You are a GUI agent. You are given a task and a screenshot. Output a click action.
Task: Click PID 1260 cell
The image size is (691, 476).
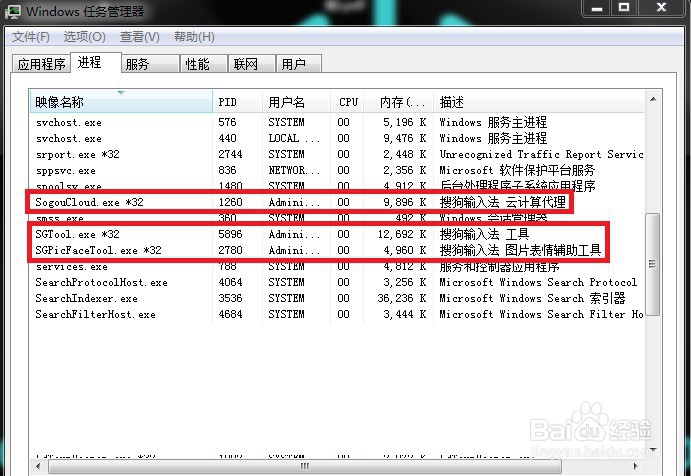[230, 202]
